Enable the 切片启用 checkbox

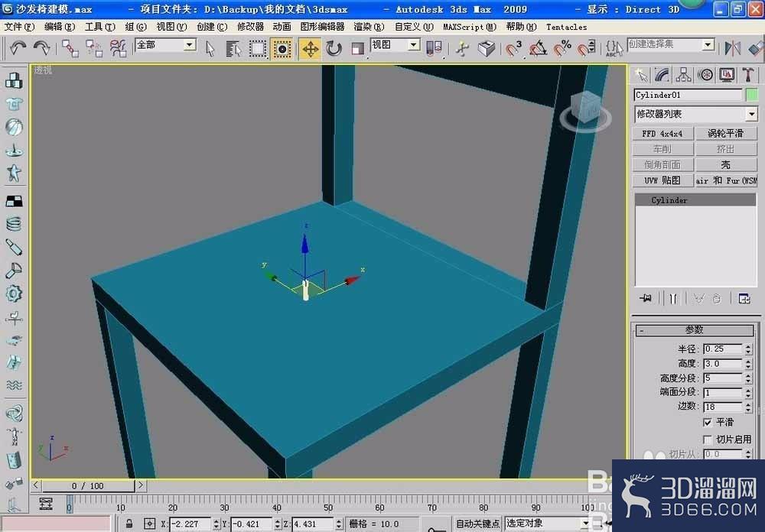tap(708, 440)
